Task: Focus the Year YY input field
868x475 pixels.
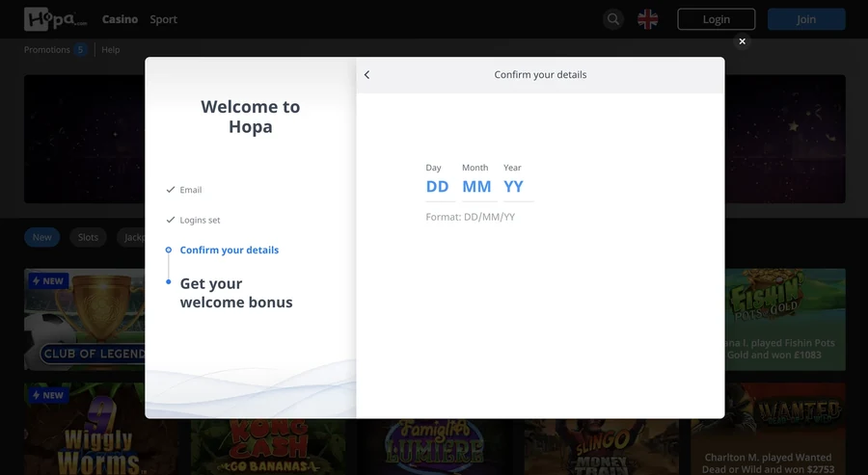Action: pyautogui.click(x=518, y=187)
